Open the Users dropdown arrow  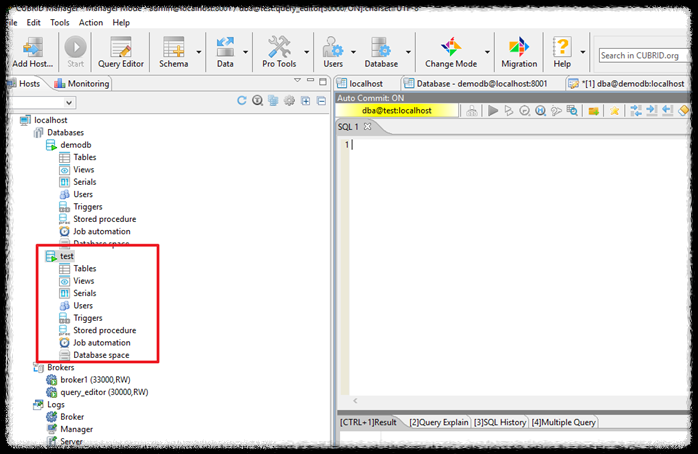click(353, 52)
